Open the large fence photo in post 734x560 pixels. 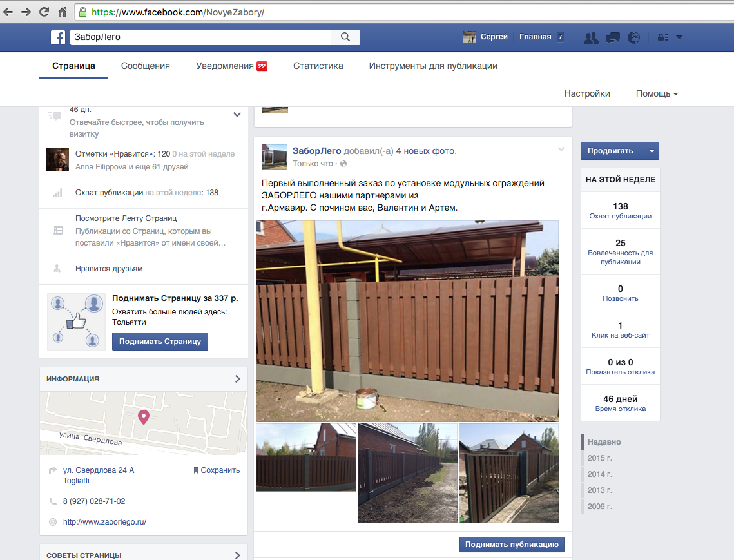coord(407,321)
